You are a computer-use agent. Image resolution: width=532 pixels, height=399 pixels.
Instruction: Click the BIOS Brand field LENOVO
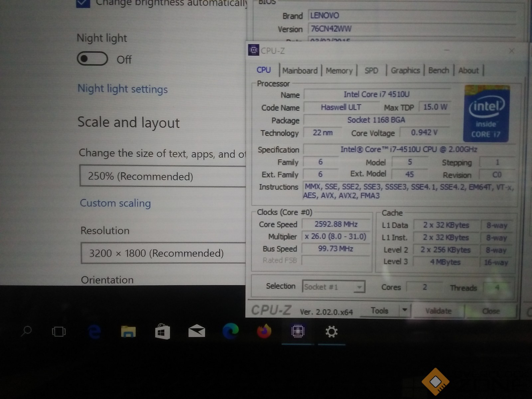pyautogui.click(x=412, y=16)
